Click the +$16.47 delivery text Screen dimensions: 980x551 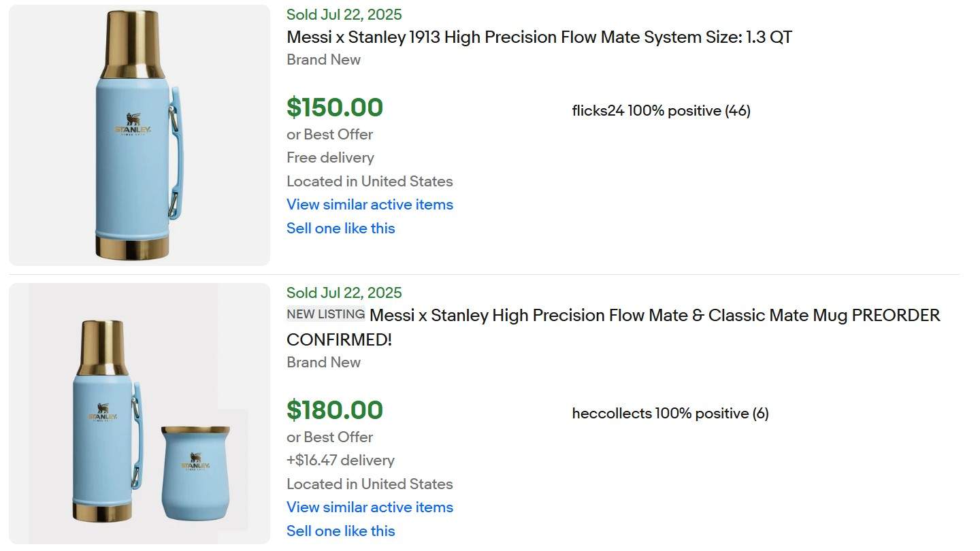[x=340, y=461]
